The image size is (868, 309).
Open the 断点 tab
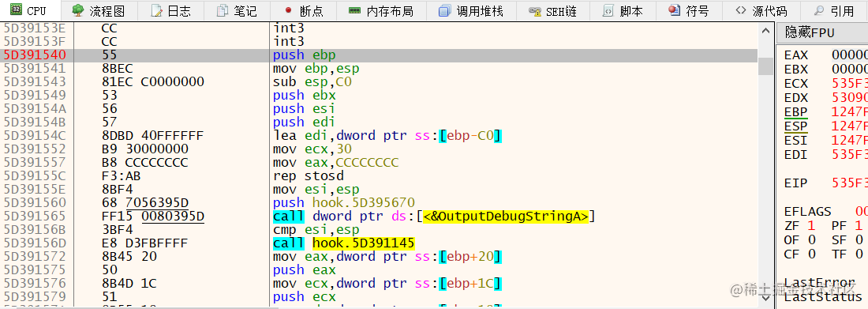pos(302,10)
